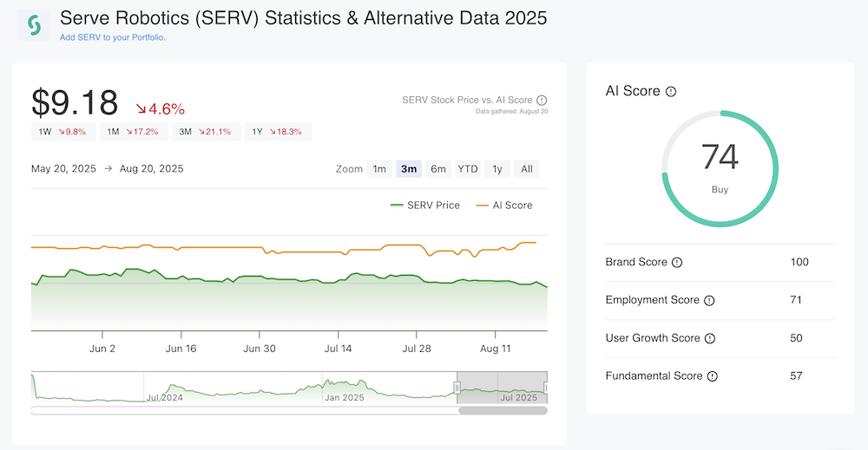The width and height of the screenshot is (868, 450).
Task: Show All time range on chart
Action: (x=527, y=169)
